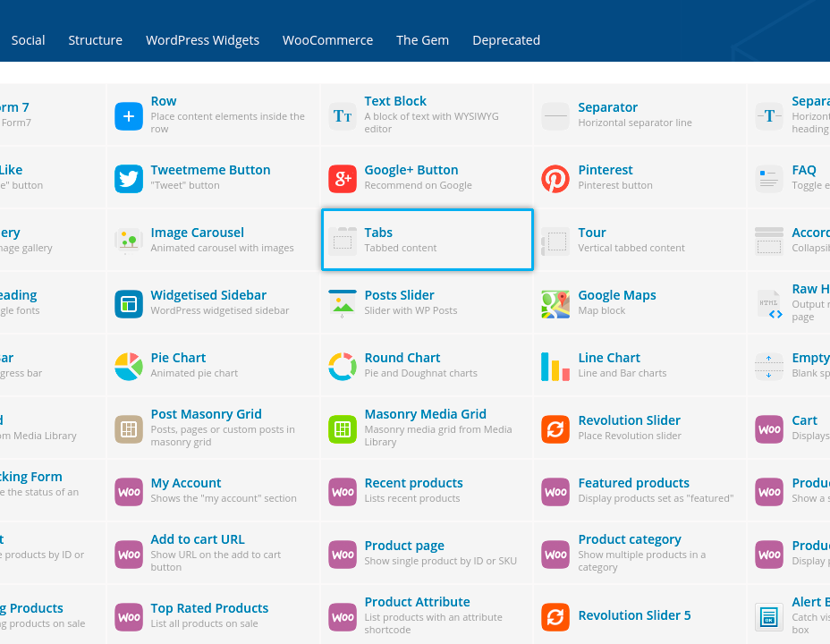Pick the Line Chart bars icon

(555, 367)
